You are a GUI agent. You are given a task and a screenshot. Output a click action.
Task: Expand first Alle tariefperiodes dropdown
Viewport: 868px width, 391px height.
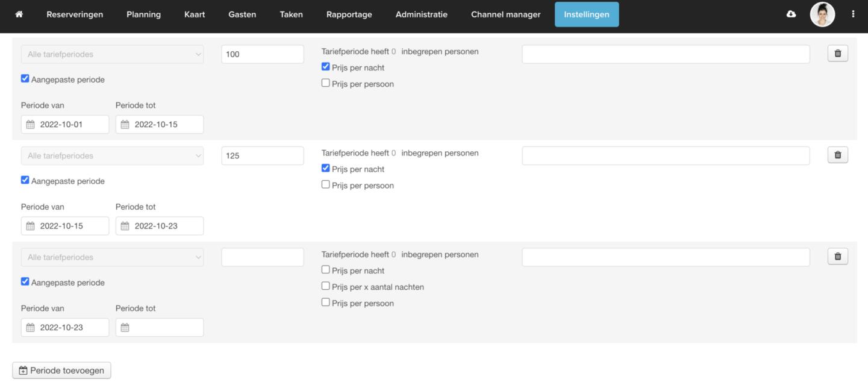coord(112,54)
